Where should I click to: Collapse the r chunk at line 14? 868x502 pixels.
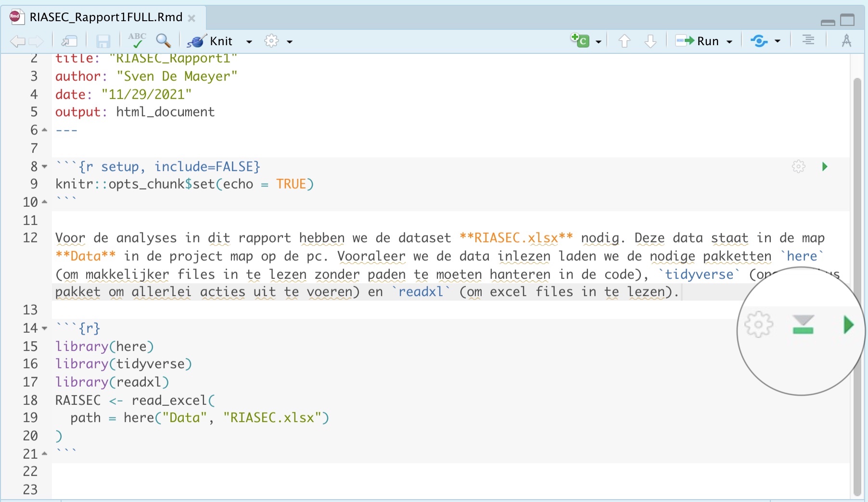coord(45,328)
